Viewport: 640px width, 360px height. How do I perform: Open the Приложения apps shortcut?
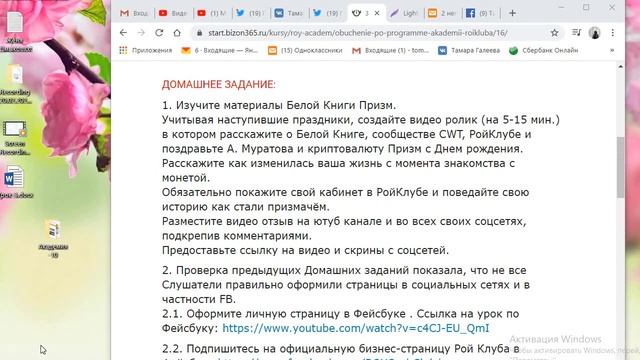pyautogui.click(x=146, y=50)
